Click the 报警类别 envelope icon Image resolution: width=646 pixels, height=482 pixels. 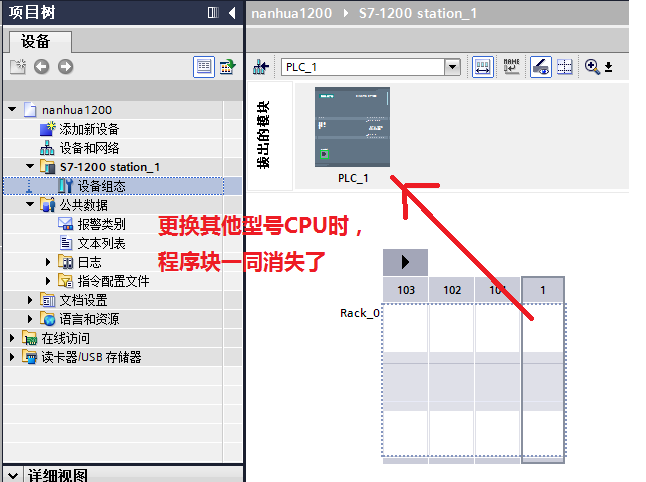click(66, 224)
